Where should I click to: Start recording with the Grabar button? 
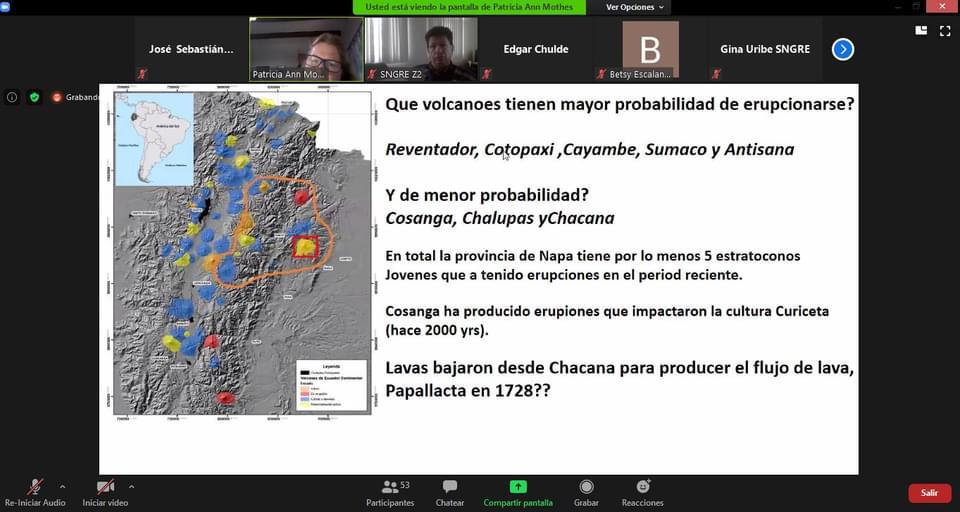point(586,494)
